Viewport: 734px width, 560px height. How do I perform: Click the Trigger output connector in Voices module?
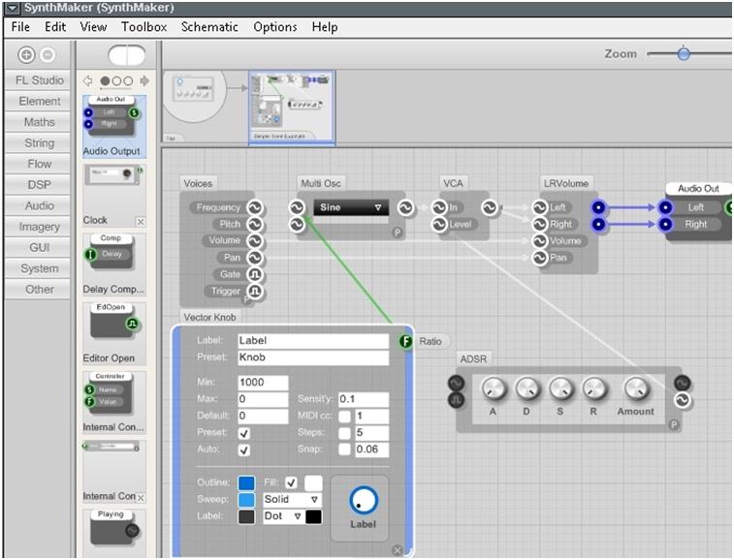coord(256,291)
